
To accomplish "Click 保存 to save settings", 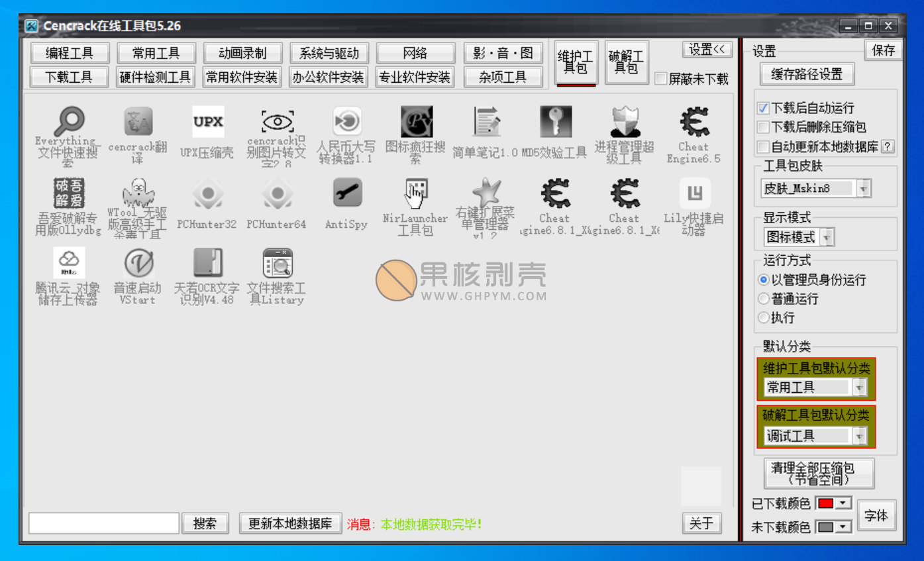I will pos(884,50).
